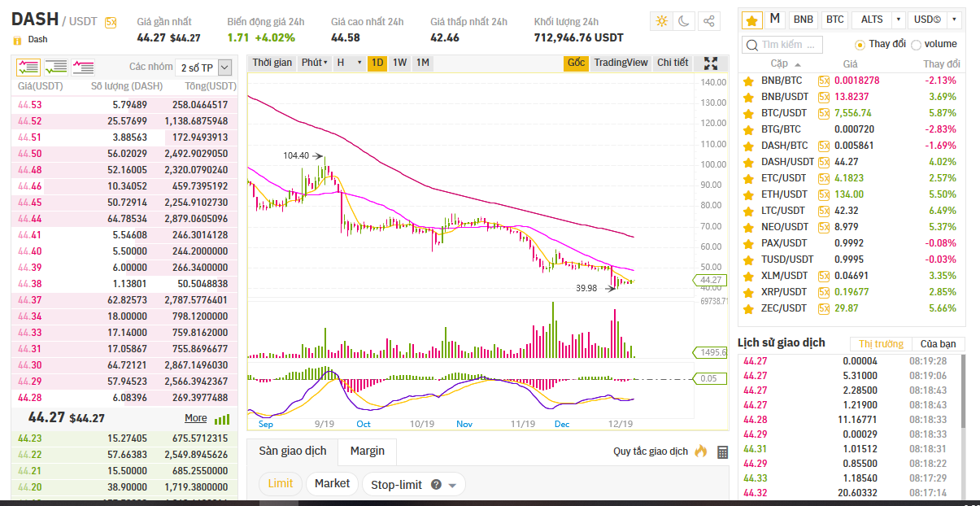Open the BNB market tab

(804, 19)
